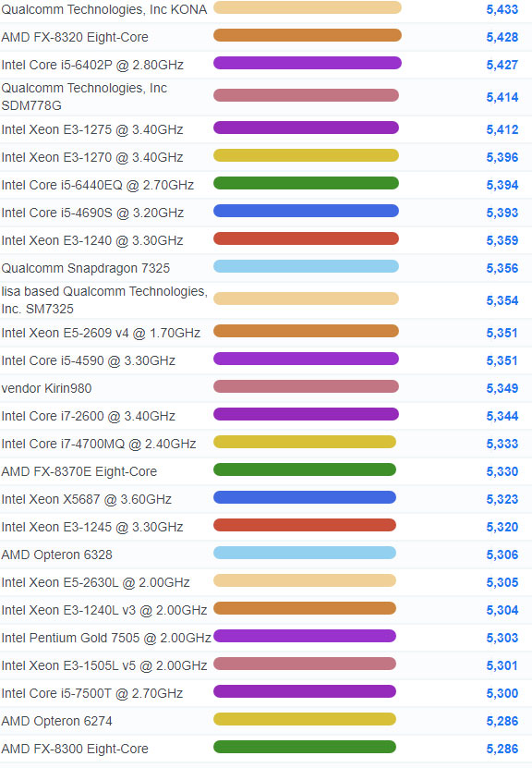532x768 pixels.
Task: Click Intel Xeon E5-2609 v4 @ 1.70GHz
Action: (101, 333)
